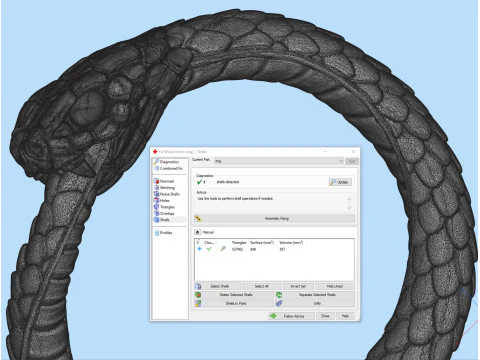Click the triangle count in the shell row
Viewport: 480px width, 360px height.
click(237, 249)
